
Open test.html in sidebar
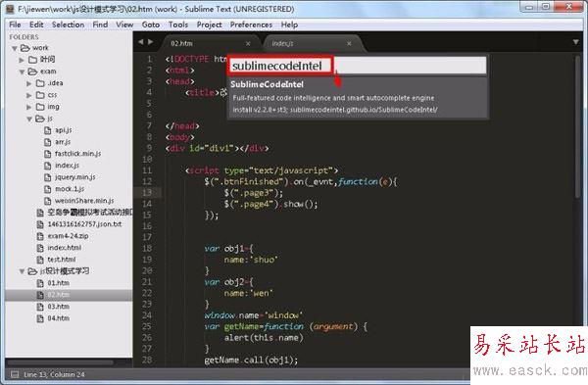click(61, 260)
